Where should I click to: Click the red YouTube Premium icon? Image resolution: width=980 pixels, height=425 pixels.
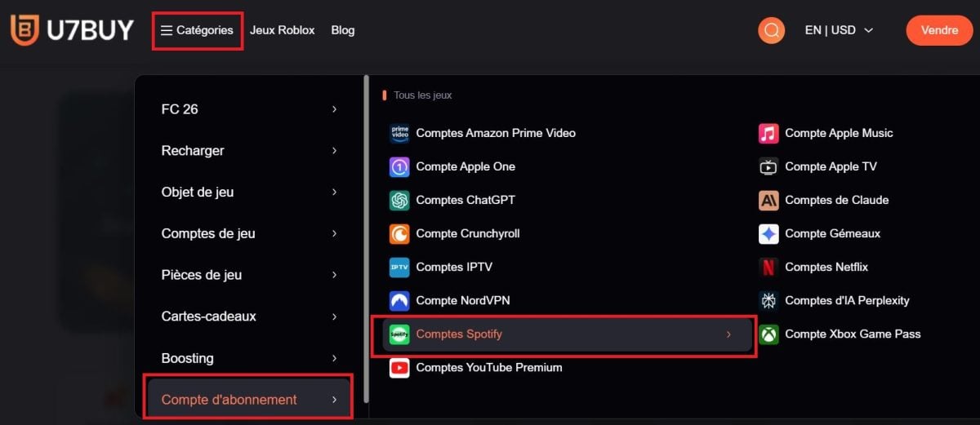(399, 367)
